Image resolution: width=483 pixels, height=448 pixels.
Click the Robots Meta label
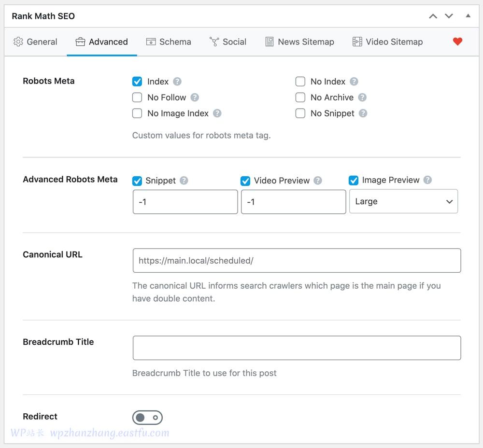click(x=49, y=81)
